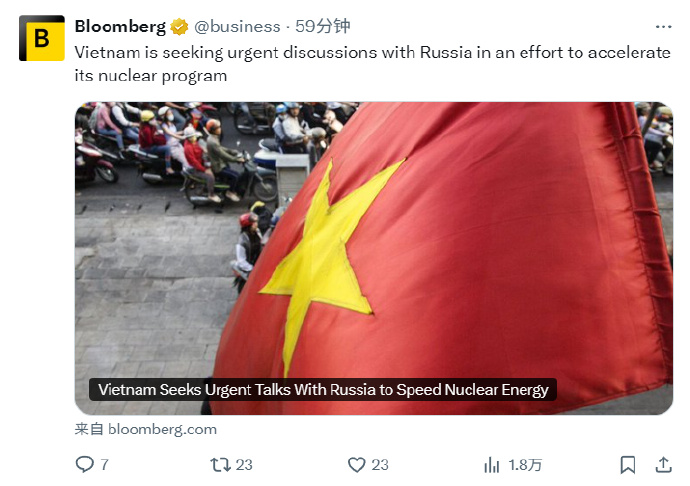The width and height of the screenshot is (690, 486).
Task: Click the like count 23
Action: [380, 464]
